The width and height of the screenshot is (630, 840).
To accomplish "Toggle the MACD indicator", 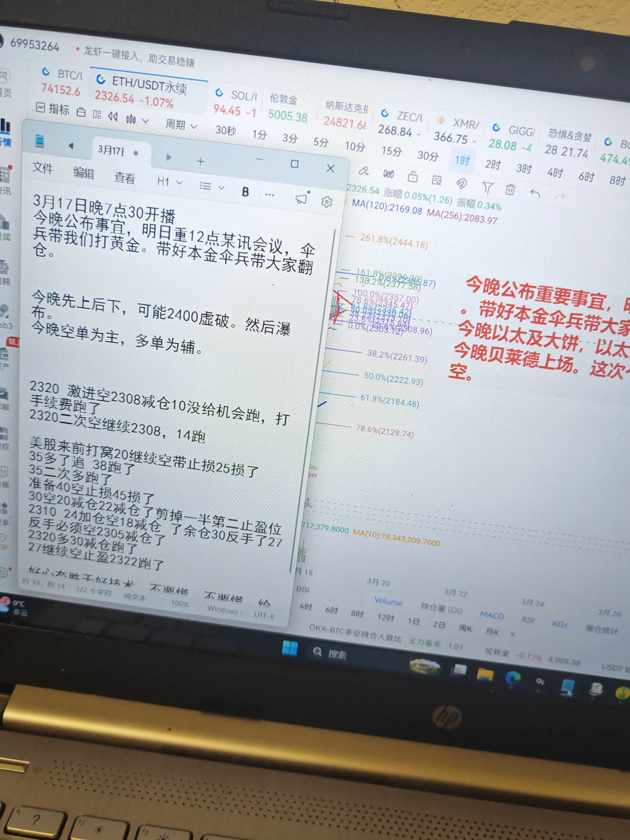I will (x=491, y=615).
